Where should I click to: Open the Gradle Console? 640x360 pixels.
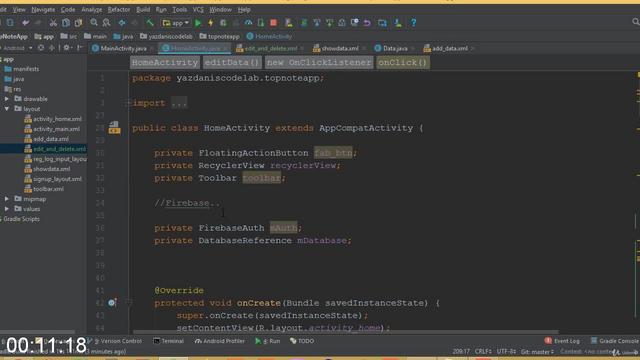(x=614, y=341)
